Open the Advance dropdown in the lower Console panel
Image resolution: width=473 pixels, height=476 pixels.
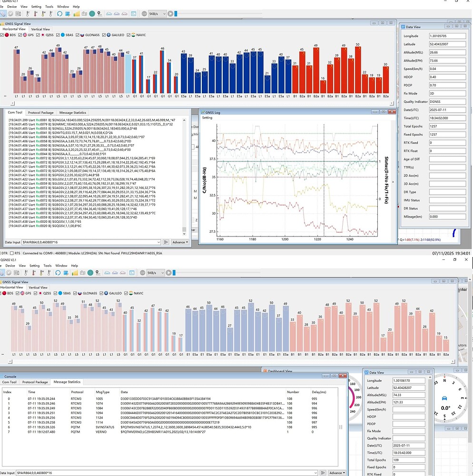point(337,473)
